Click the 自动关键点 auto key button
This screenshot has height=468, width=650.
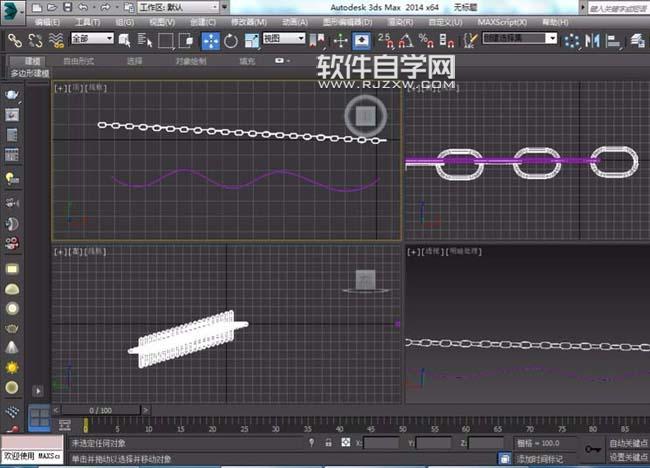pyautogui.click(x=628, y=444)
